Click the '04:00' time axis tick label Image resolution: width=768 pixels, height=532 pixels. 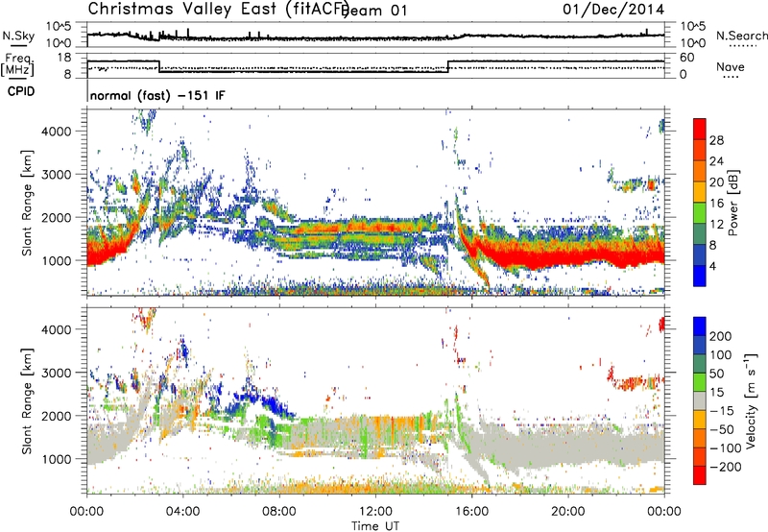(x=183, y=512)
